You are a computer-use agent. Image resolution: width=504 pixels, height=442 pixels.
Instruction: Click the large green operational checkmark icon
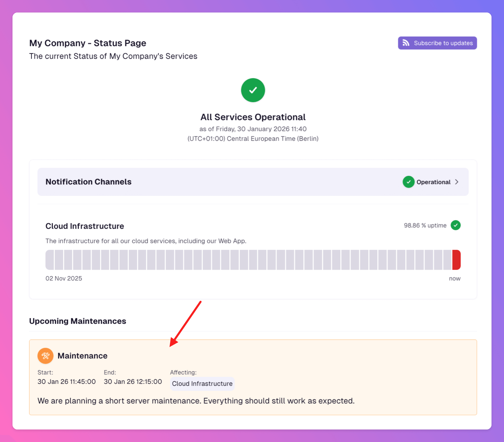253,90
